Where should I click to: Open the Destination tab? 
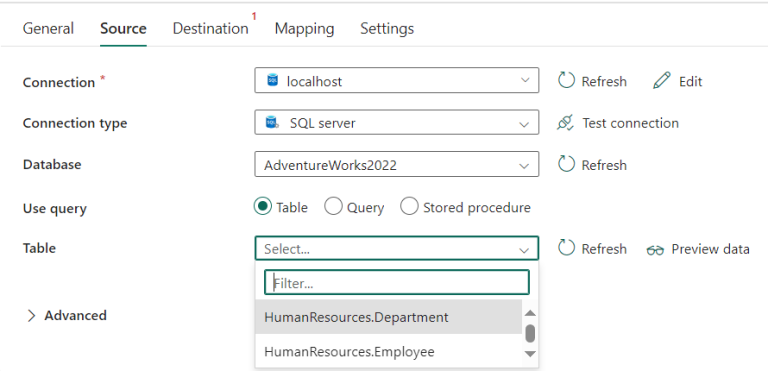point(211,28)
